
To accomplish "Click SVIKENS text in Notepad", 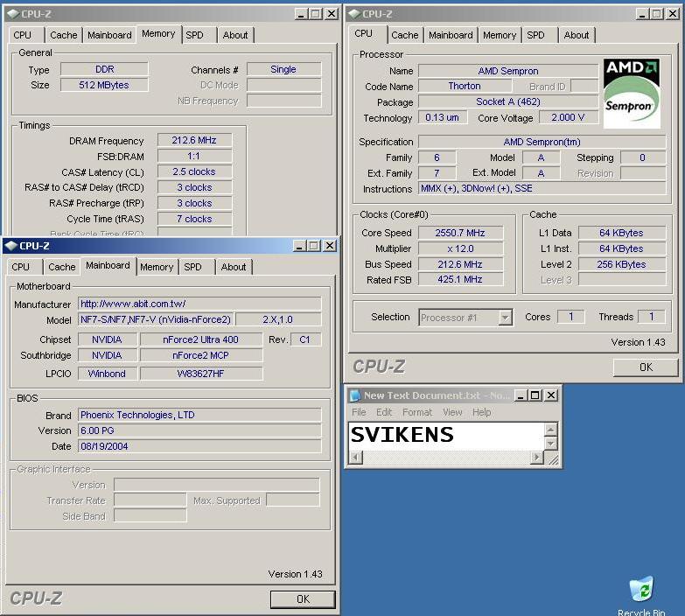I will (x=402, y=435).
